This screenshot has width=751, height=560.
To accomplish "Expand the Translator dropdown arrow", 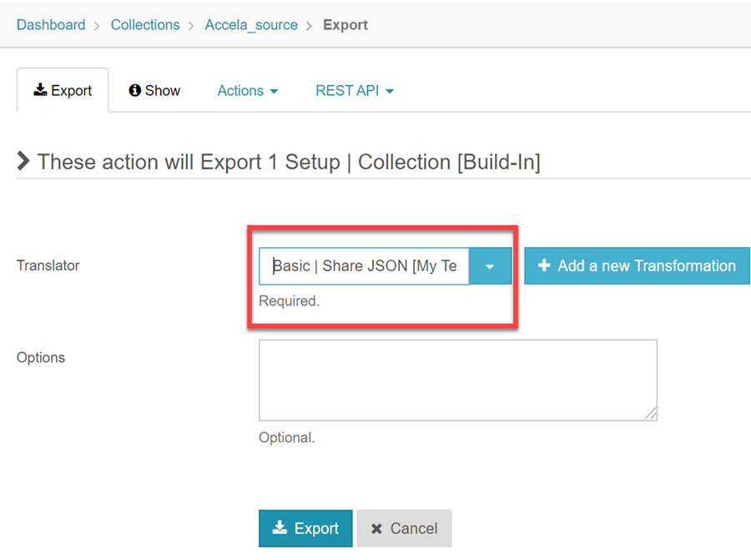I will tap(490, 266).
